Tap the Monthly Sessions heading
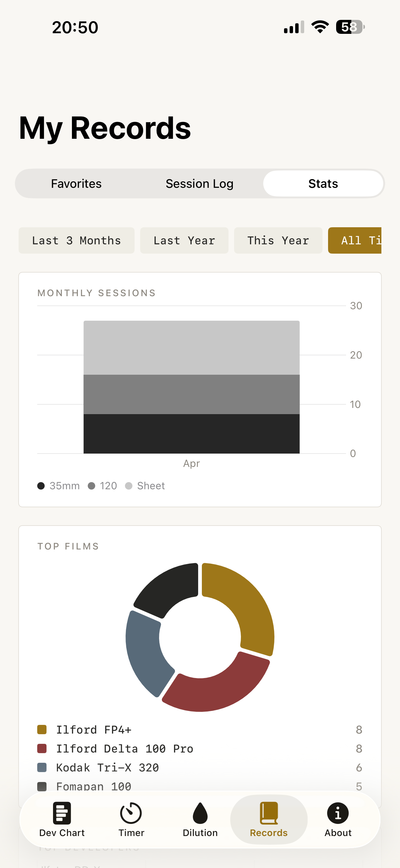The height and width of the screenshot is (868, 400). 97,293
